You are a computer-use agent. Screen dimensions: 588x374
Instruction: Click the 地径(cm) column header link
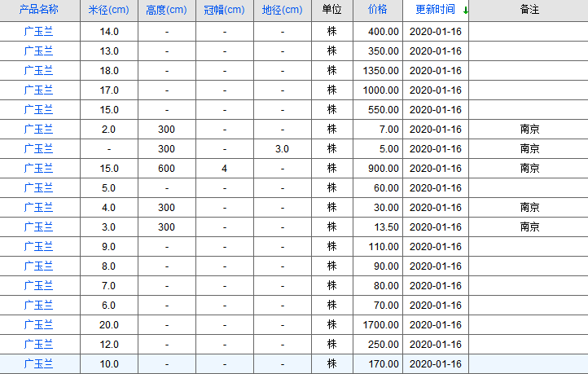[282, 11]
